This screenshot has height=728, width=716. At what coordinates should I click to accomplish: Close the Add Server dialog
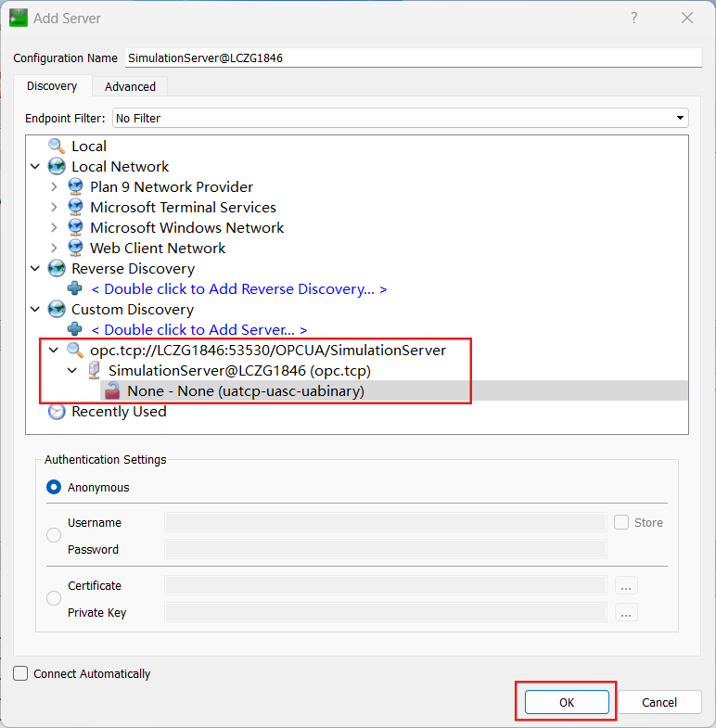point(687,19)
